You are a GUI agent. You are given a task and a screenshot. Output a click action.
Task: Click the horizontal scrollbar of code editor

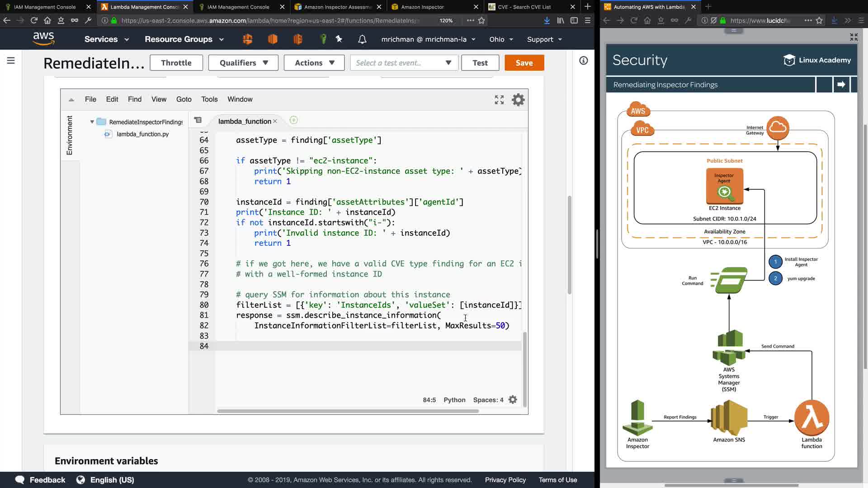coord(347,411)
